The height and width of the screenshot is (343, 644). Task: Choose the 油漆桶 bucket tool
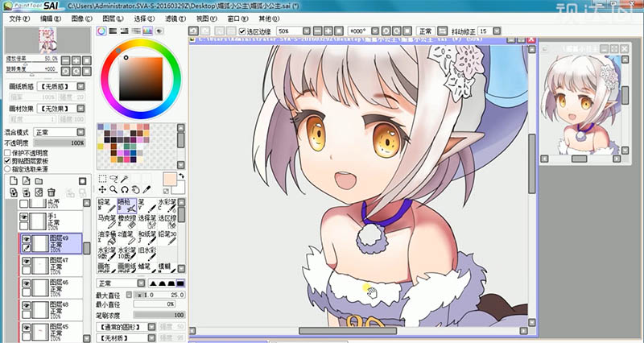107,238
